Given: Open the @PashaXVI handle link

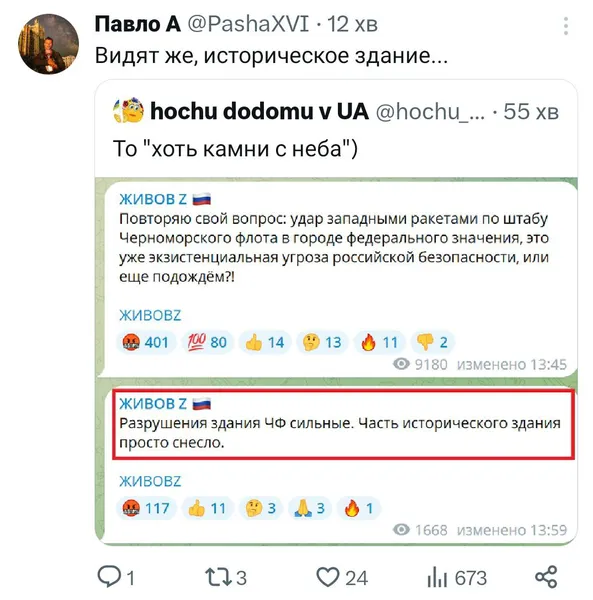Looking at the screenshot, I should pos(248,24).
